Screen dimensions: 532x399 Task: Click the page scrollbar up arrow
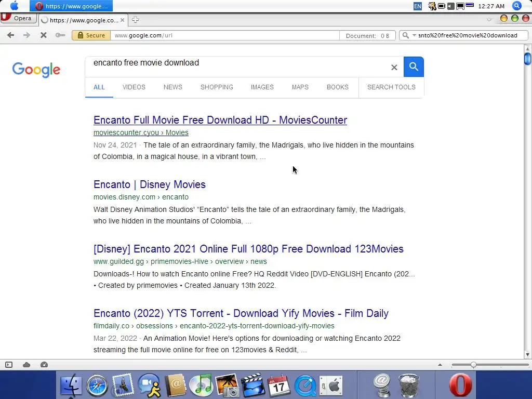(528, 48)
